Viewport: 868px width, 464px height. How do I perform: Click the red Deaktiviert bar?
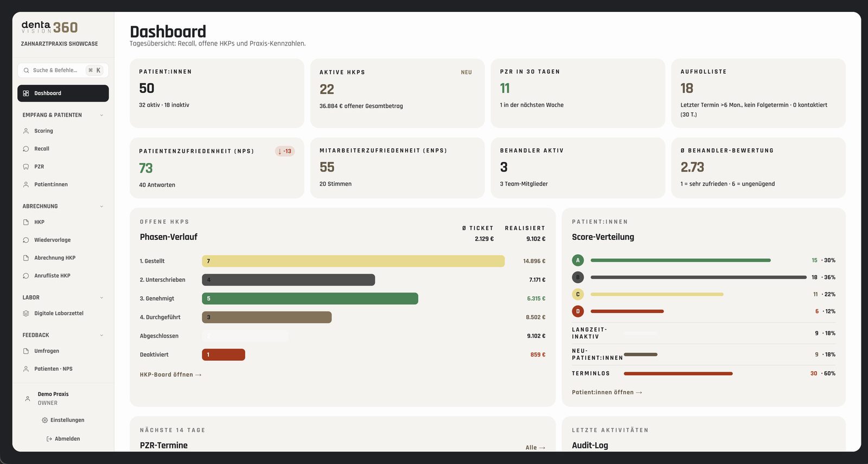click(x=224, y=355)
